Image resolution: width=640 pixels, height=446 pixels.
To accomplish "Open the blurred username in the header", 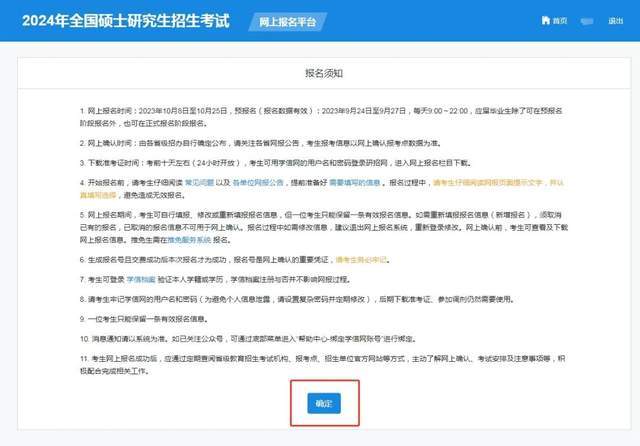I will click(x=587, y=21).
